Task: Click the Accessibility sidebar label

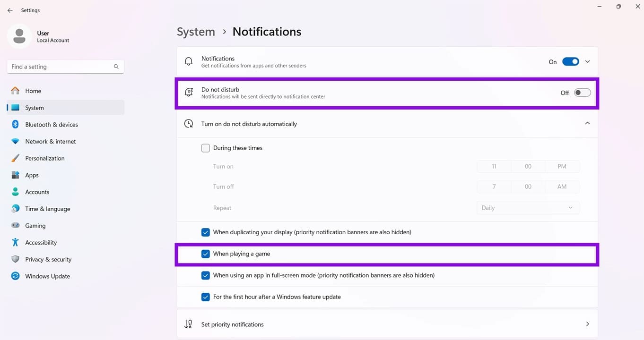Action: 41,243
